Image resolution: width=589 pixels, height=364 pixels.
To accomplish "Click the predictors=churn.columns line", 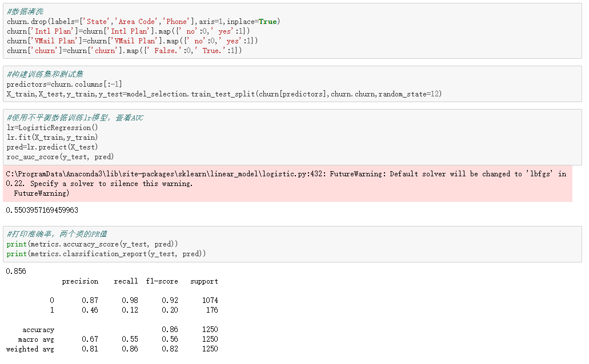I will coord(65,84).
